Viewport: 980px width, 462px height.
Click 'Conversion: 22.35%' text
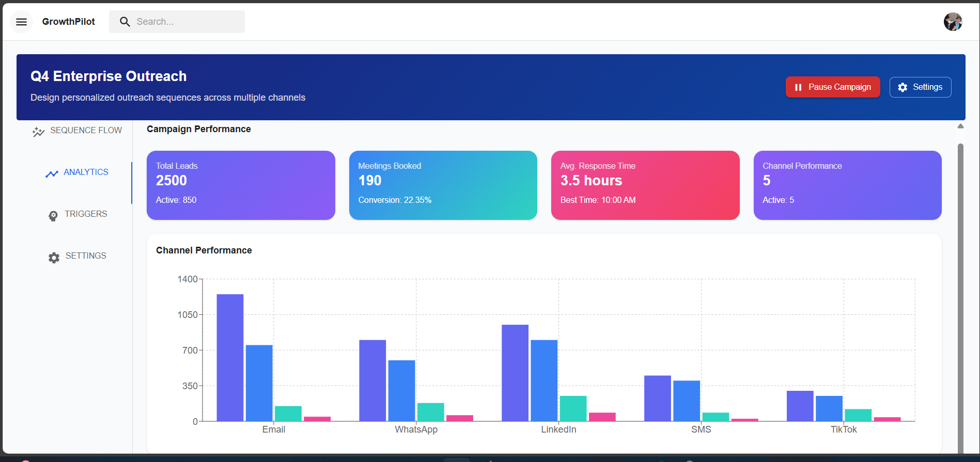point(395,200)
